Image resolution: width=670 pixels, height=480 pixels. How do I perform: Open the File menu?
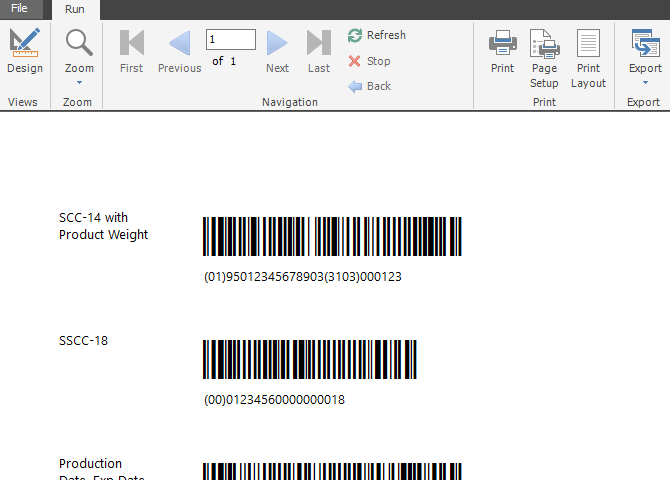click(19, 9)
